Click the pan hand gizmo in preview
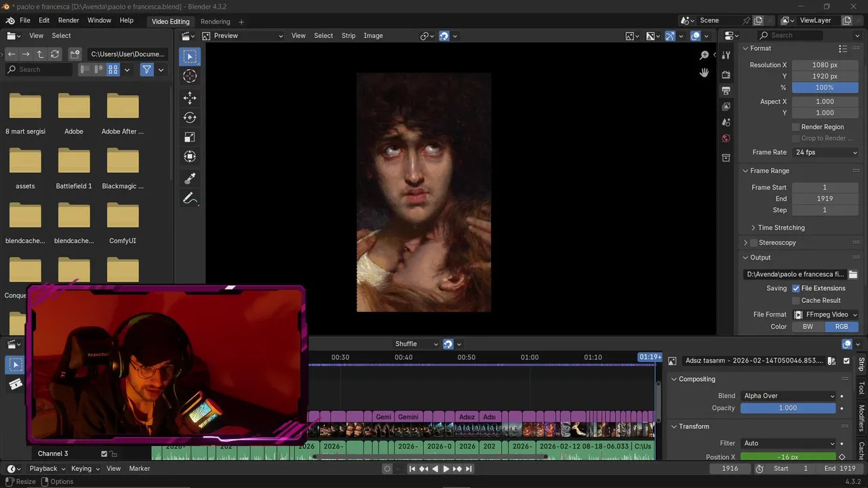 point(704,73)
